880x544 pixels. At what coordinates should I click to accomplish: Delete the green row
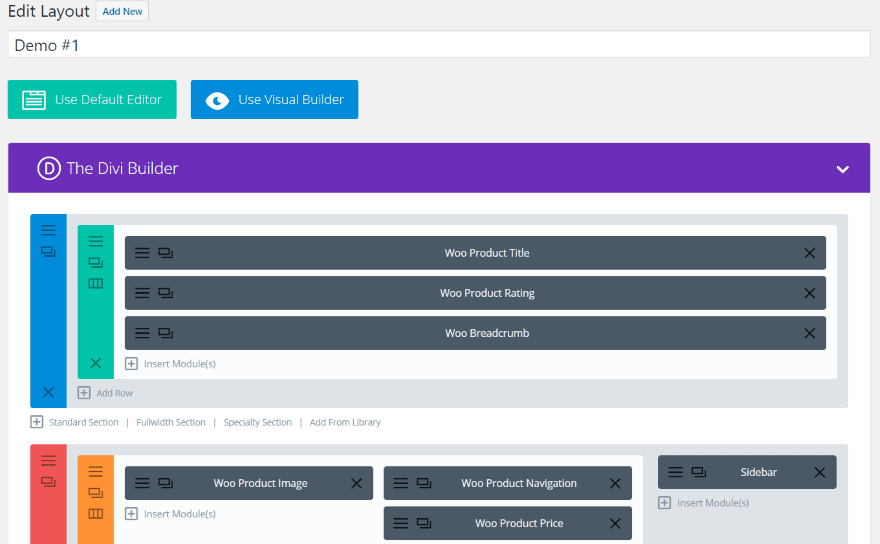(96, 363)
